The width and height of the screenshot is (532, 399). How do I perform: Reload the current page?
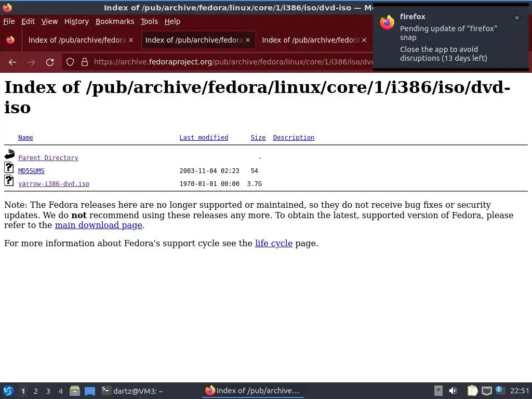coord(50,62)
